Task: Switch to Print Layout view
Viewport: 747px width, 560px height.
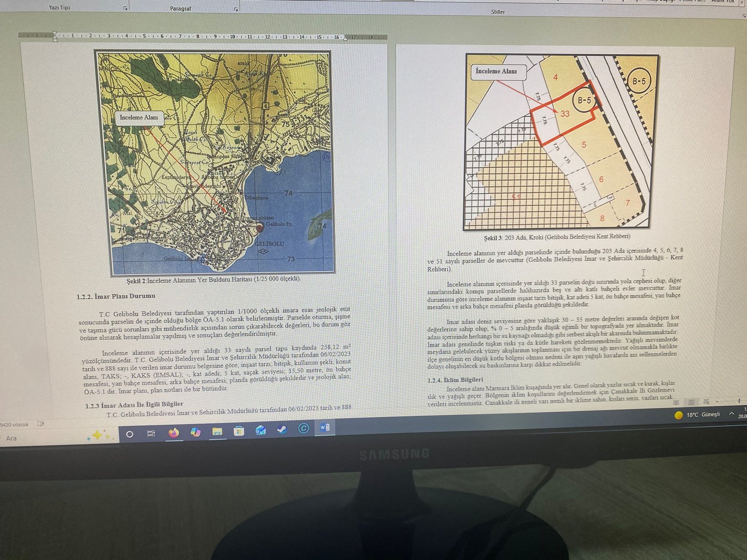Action: (x=691, y=402)
